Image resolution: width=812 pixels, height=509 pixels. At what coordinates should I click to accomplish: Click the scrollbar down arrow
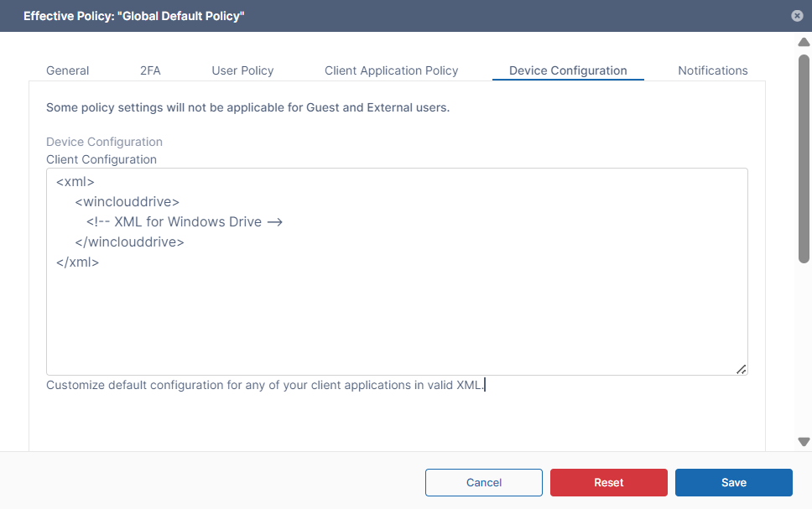(803, 441)
